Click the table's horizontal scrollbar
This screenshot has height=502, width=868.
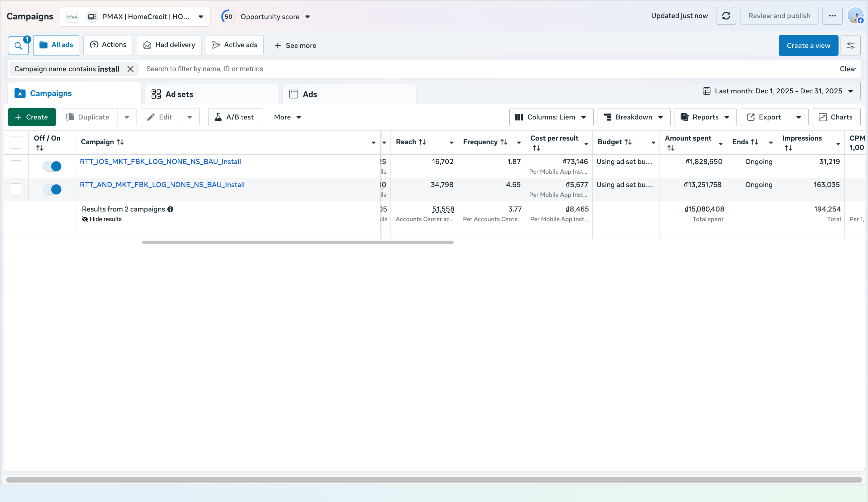click(x=297, y=242)
